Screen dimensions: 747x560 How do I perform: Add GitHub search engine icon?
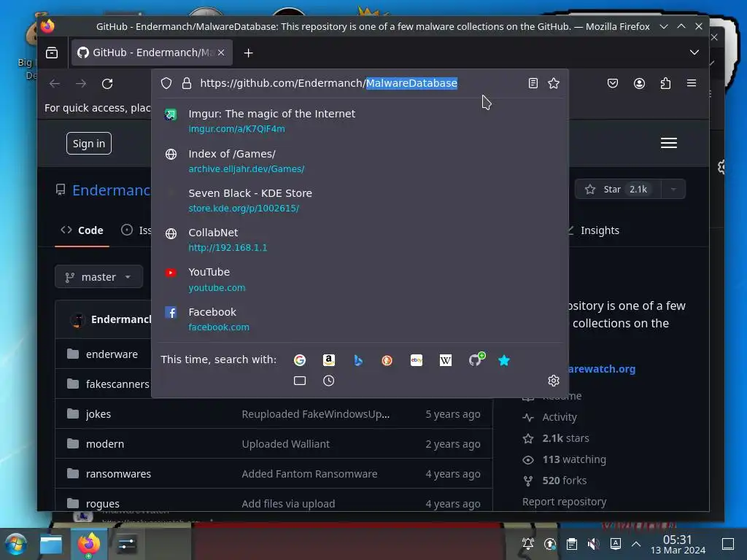tap(476, 359)
